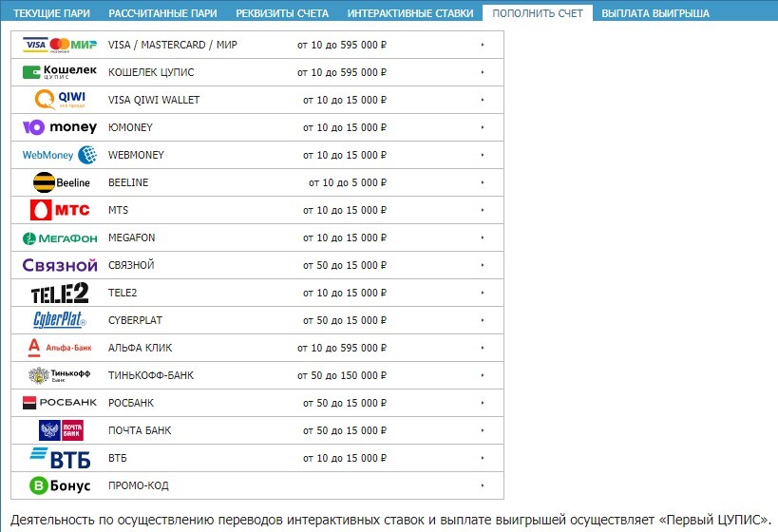The image size is (778, 532).
Task: Click СВЯЗНОЙ limit 'от 50 до 15 000 ₽'
Action: click(345, 265)
